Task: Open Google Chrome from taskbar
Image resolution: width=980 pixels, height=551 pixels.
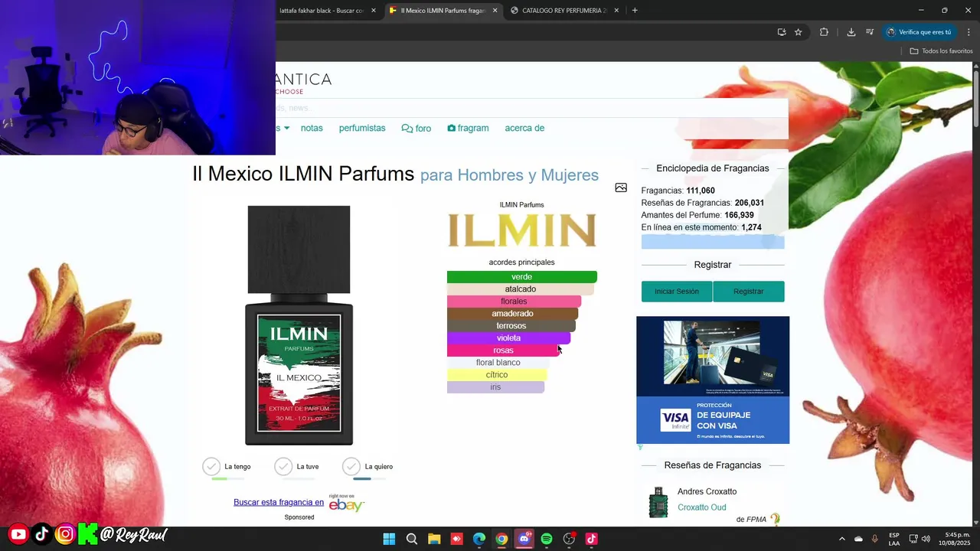Action: click(x=501, y=539)
